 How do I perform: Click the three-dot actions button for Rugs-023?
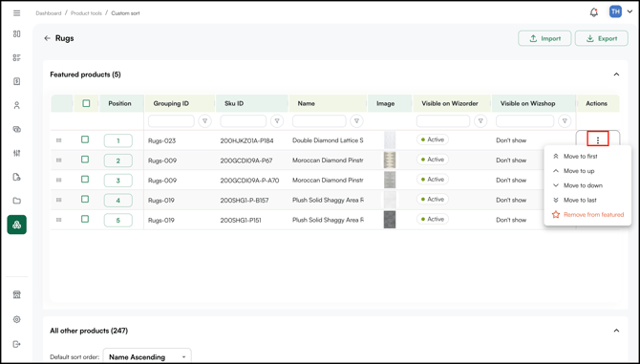598,140
